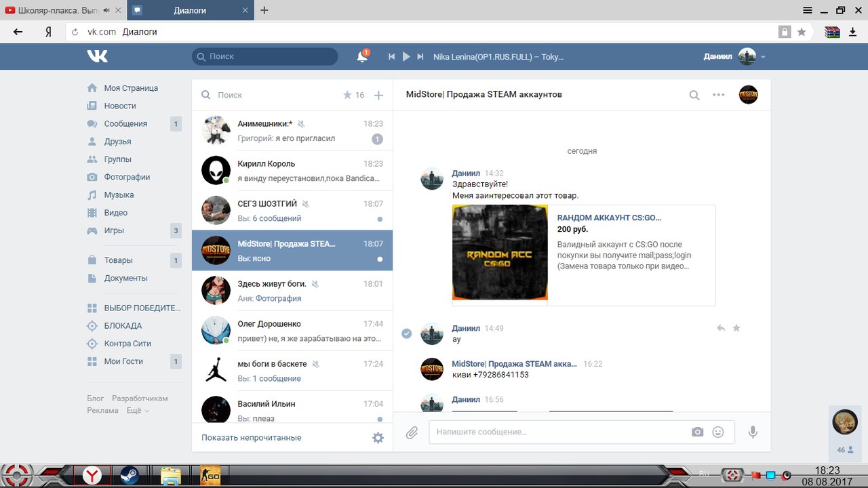Skip to previous track in header player
This screenshot has width=868, height=488.
point(391,57)
